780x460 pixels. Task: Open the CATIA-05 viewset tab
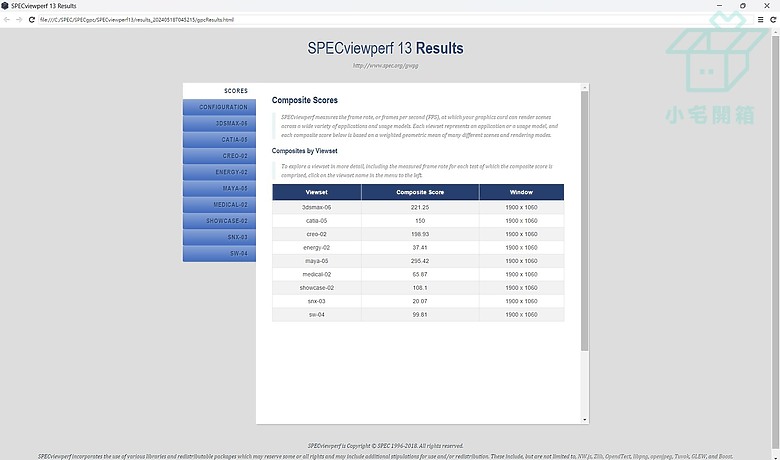pos(219,140)
